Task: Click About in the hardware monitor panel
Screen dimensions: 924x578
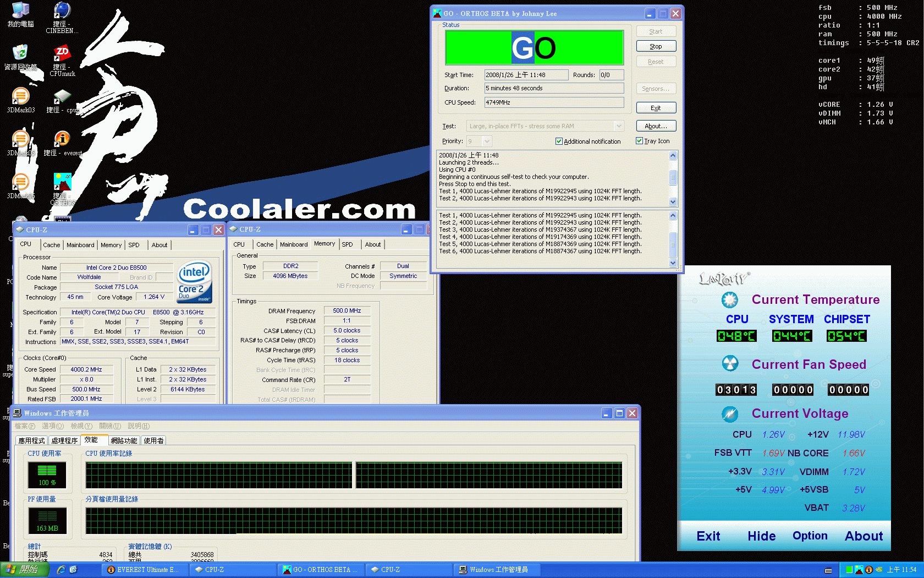Action: [864, 536]
